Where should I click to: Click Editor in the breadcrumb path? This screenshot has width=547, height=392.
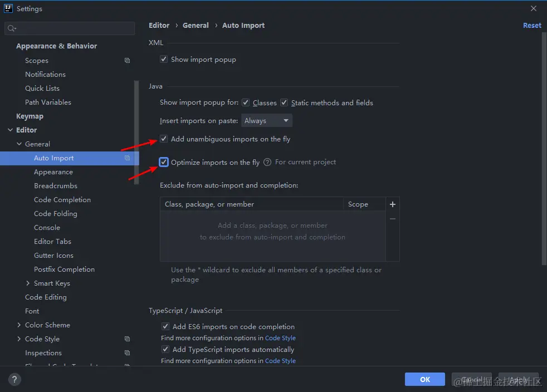click(159, 26)
